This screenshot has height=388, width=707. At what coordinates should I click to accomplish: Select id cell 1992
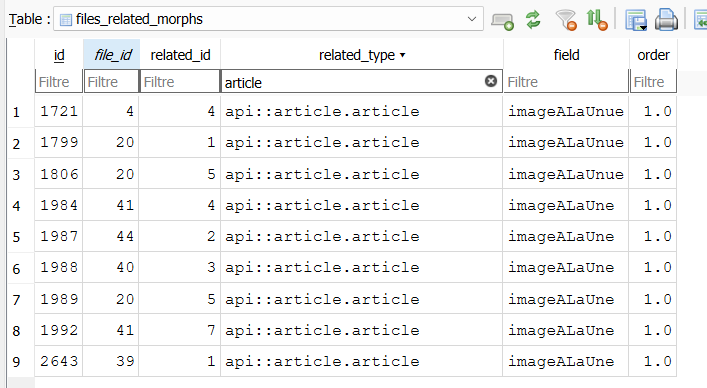pyautogui.click(x=59, y=330)
